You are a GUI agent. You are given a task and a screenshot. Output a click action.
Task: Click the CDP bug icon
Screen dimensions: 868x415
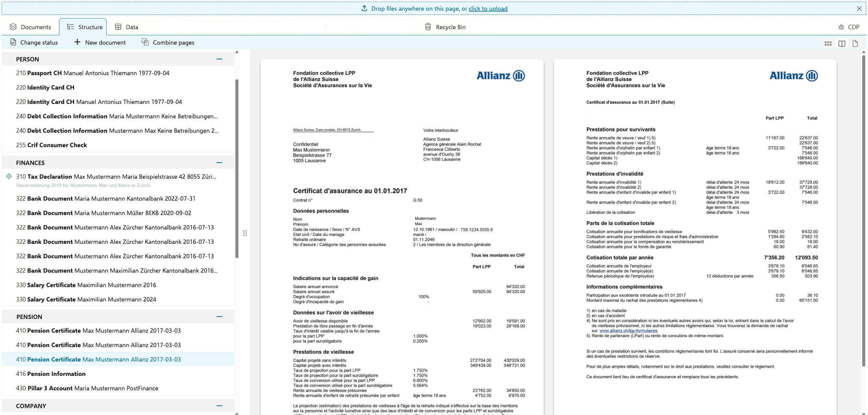click(841, 27)
